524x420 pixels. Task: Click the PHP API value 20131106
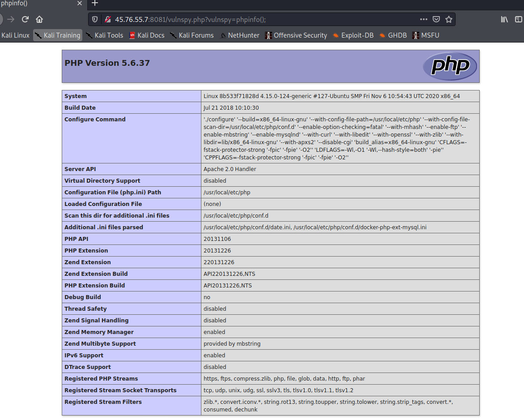(x=217, y=239)
